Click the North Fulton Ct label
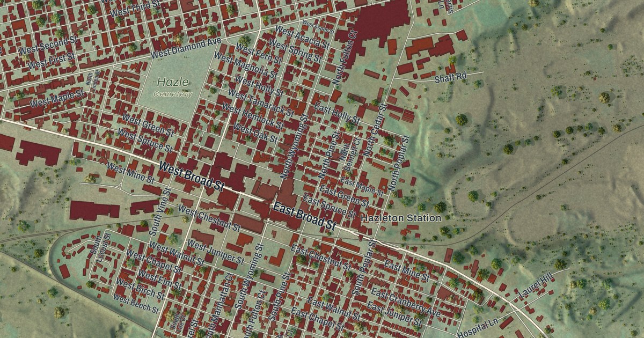The height and width of the screenshot is (338, 644). point(345,57)
